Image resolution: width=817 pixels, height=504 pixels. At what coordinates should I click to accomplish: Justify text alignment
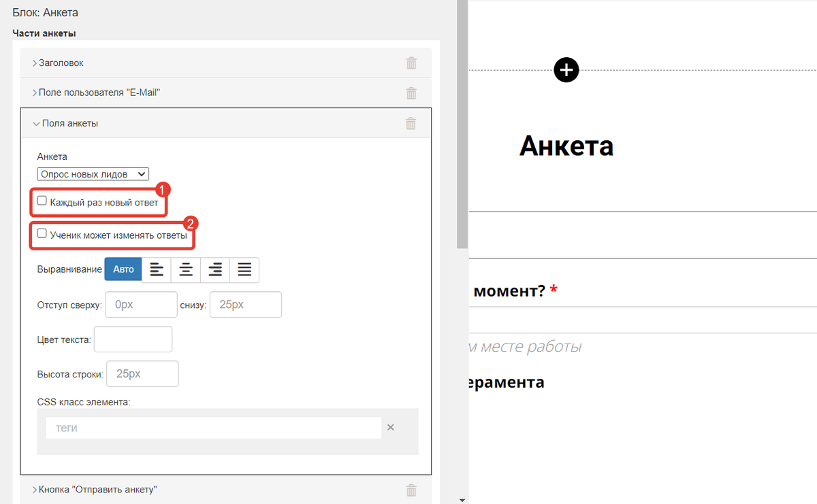point(244,269)
